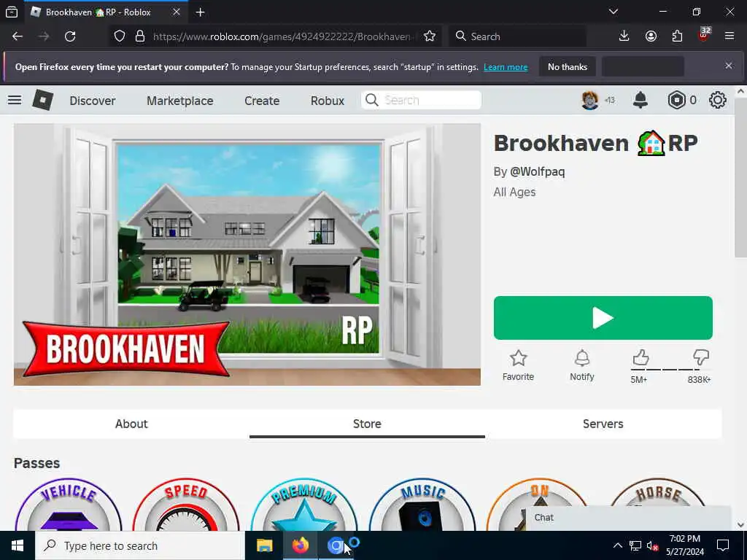This screenshot has height=560, width=747.
Task: Bookmark this page with the star icon
Action: tap(429, 36)
